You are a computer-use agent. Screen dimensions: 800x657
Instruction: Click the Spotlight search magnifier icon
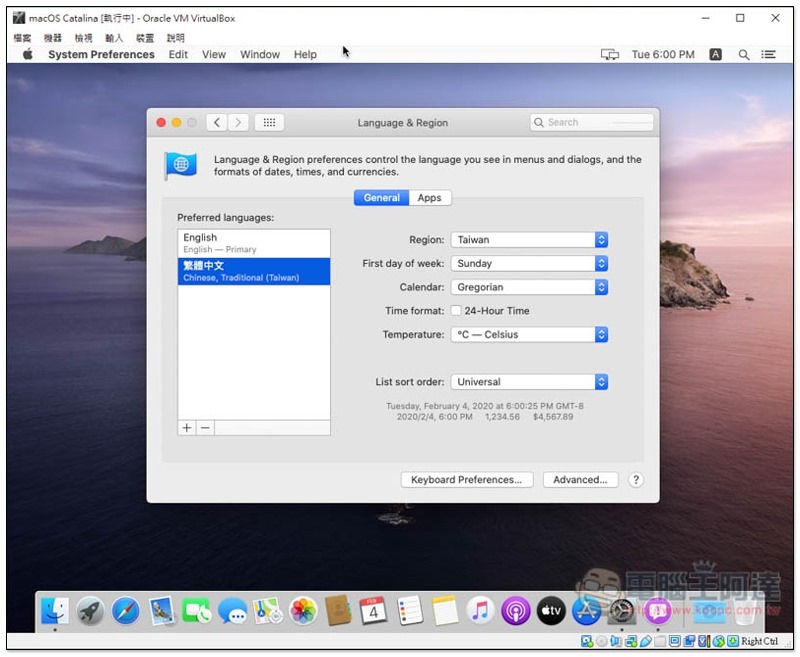[743, 55]
